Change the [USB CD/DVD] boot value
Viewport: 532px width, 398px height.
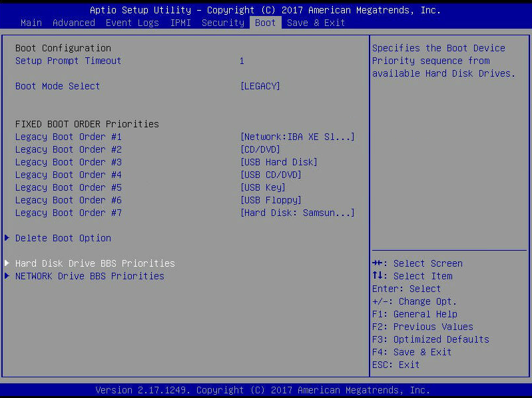[x=271, y=175]
